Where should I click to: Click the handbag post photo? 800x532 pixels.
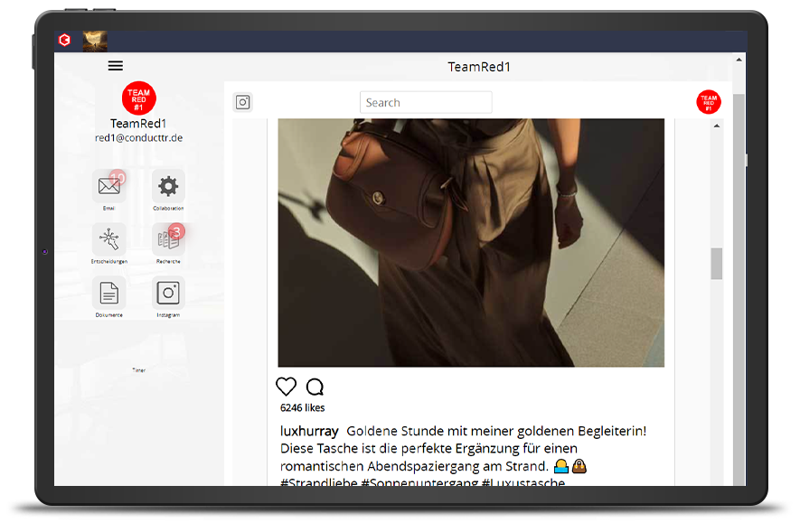click(x=471, y=242)
